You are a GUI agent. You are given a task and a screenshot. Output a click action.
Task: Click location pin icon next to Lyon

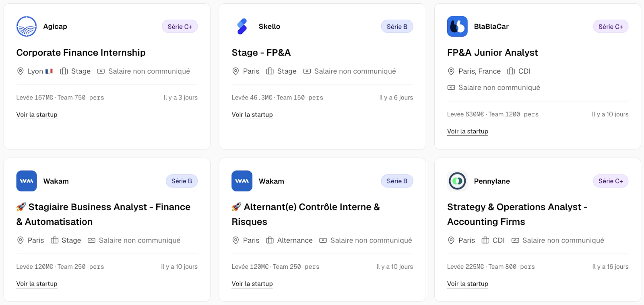(21, 71)
